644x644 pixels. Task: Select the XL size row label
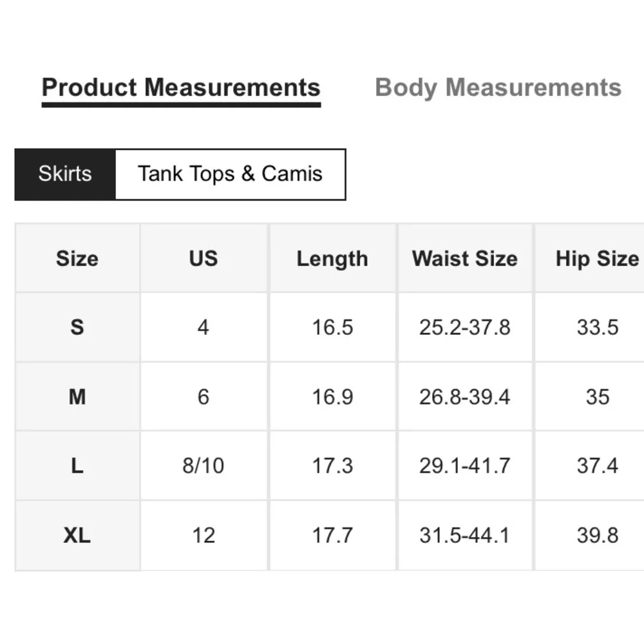77,535
